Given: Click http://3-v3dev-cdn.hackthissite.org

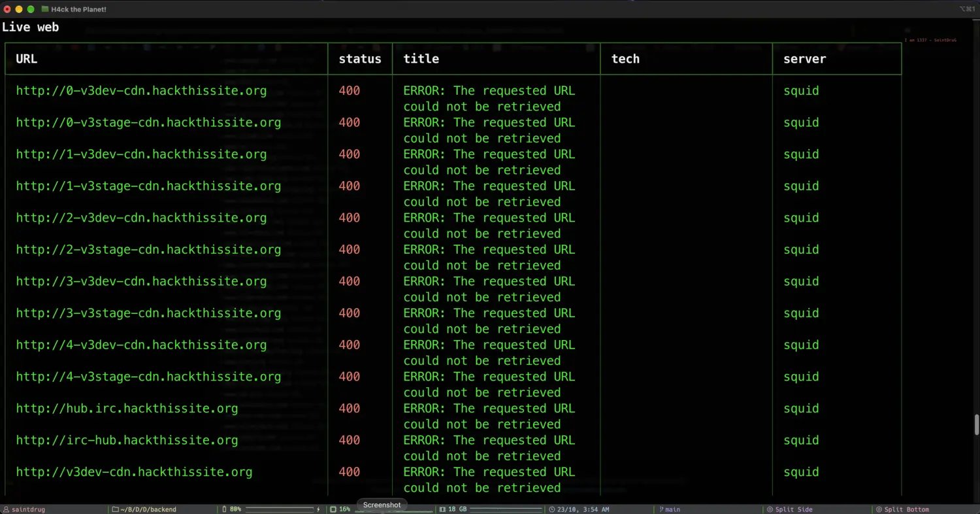Looking at the screenshot, I should click(x=141, y=281).
